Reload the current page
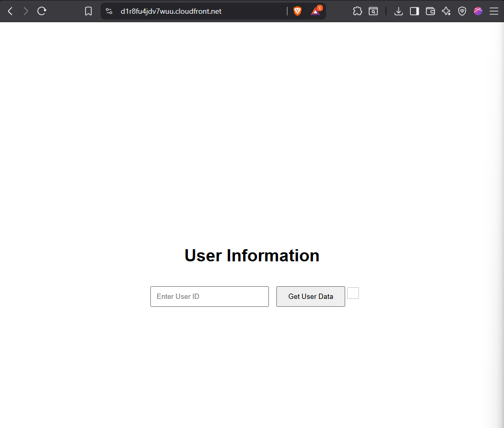Screen dimensions: 504x428 [42, 11]
